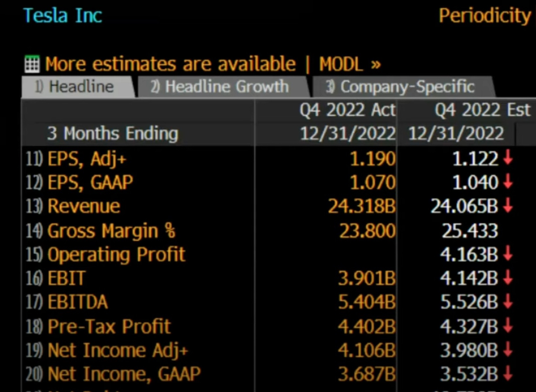Click red down arrow beside EPS Adj+ estimate
This screenshot has height=392, width=536.
coord(507,158)
